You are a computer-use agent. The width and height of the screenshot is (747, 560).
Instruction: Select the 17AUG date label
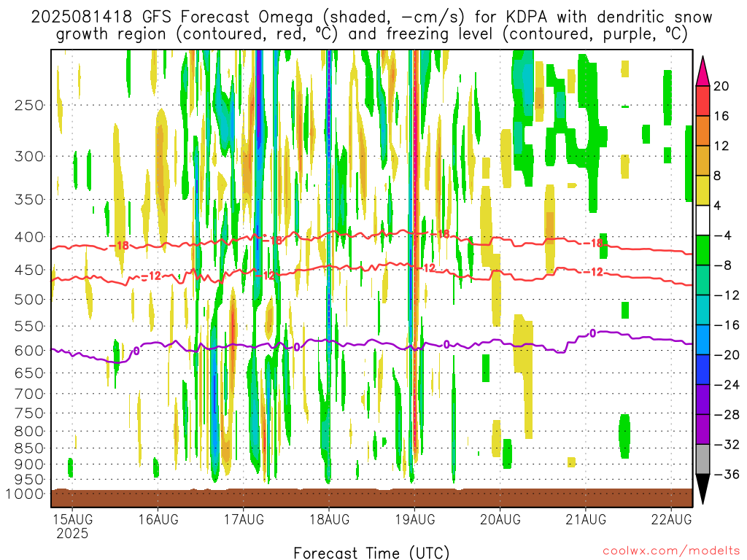click(244, 519)
